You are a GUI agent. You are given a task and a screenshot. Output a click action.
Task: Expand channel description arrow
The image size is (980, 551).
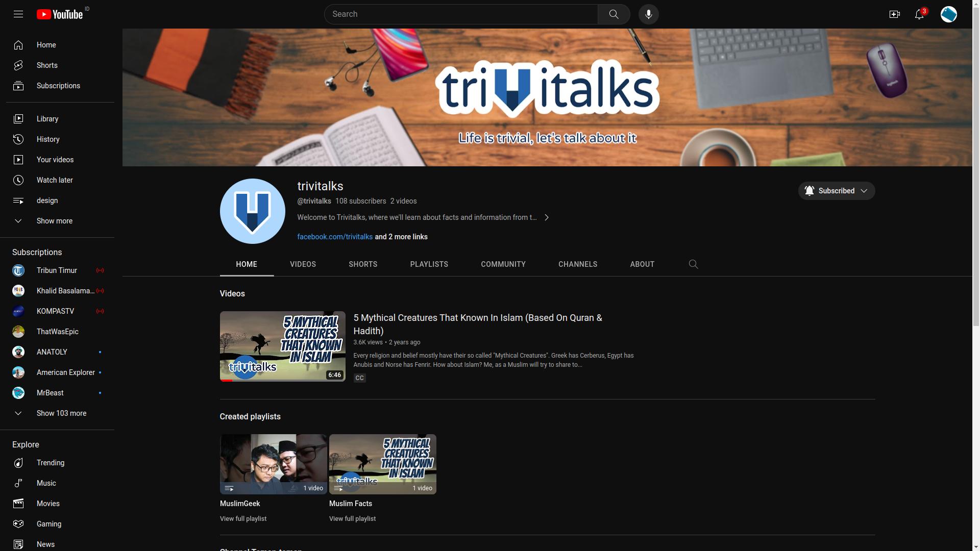tap(547, 217)
